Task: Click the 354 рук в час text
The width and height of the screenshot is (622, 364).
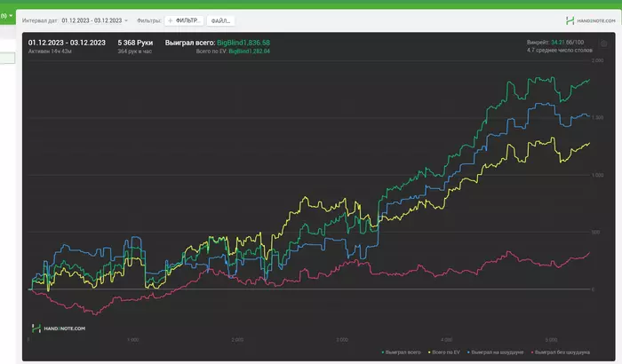Action: click(x=135, y=51)
